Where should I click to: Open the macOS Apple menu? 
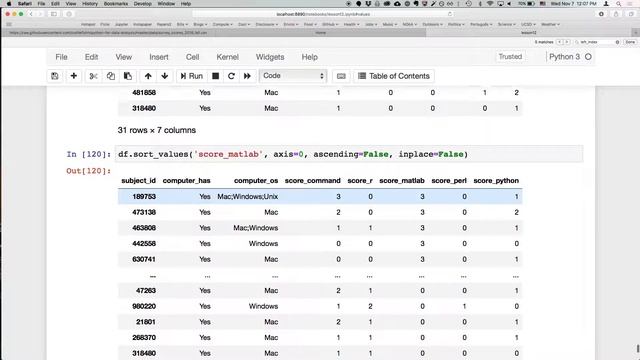tap(9, 4)
